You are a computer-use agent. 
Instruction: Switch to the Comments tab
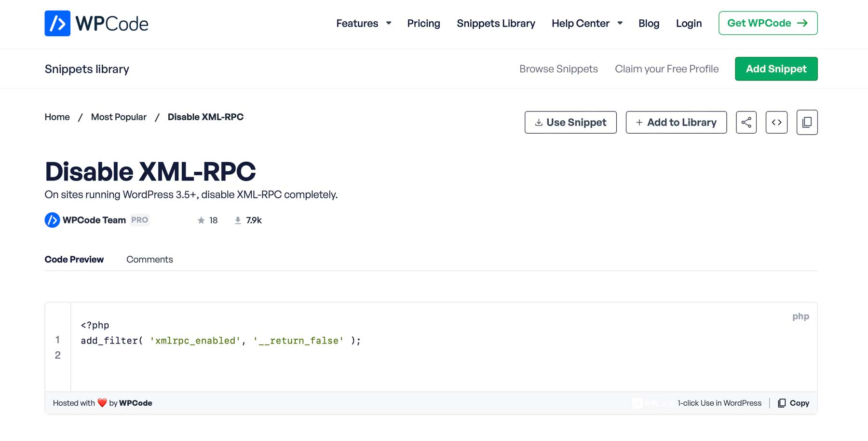click(149, 259)
